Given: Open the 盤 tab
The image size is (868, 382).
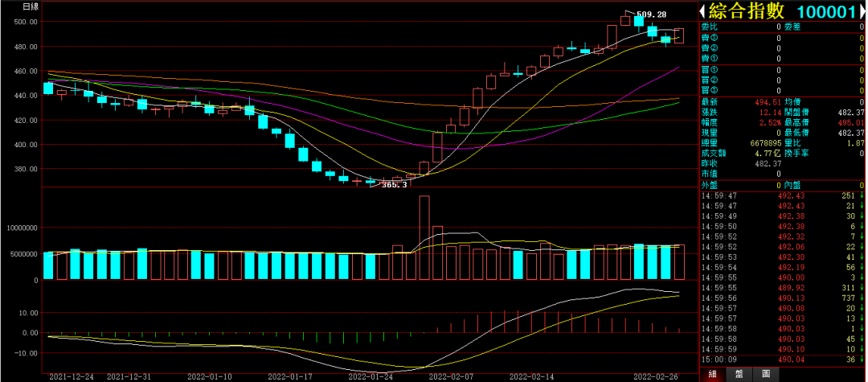Looking at the screenshot, I should [739, 376].
